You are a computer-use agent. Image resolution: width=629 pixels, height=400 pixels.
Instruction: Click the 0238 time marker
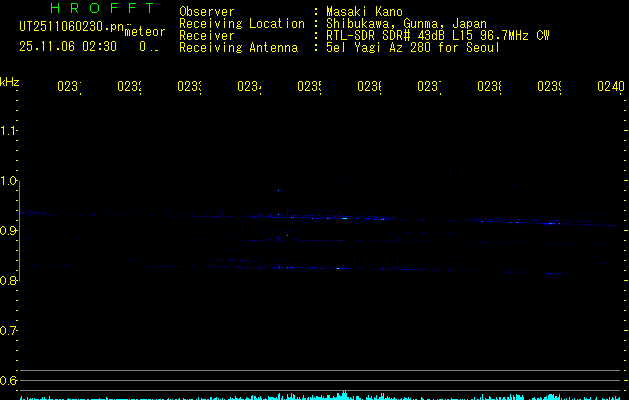coord(489,86)
